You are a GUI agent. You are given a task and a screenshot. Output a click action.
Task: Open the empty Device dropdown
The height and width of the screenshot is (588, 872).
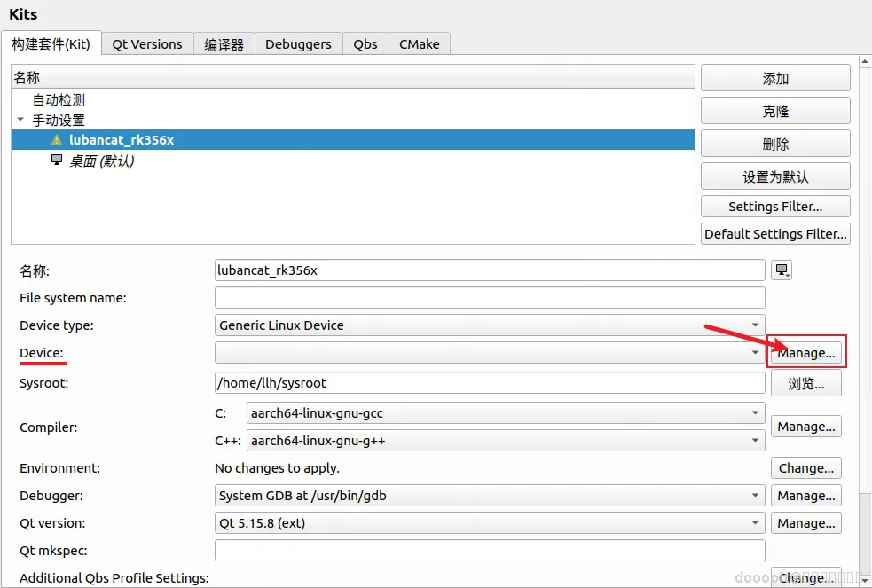tap(490, 352)
